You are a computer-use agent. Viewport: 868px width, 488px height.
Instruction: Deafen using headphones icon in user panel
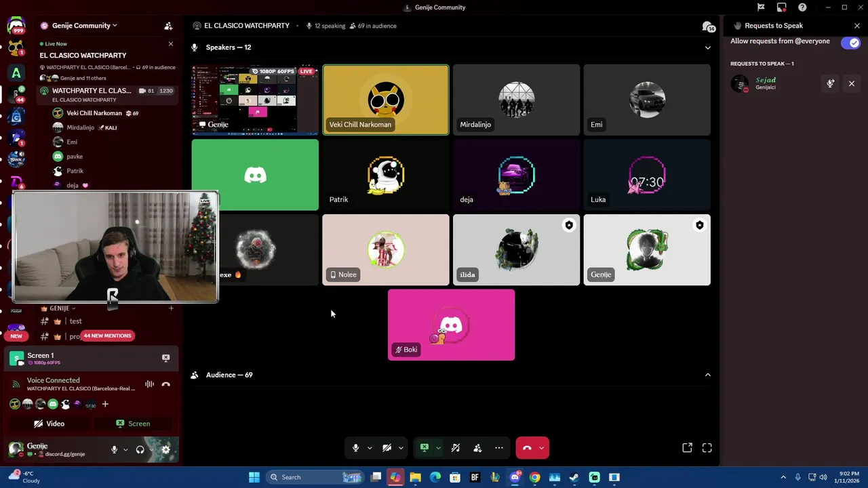(x=140, y=450)
